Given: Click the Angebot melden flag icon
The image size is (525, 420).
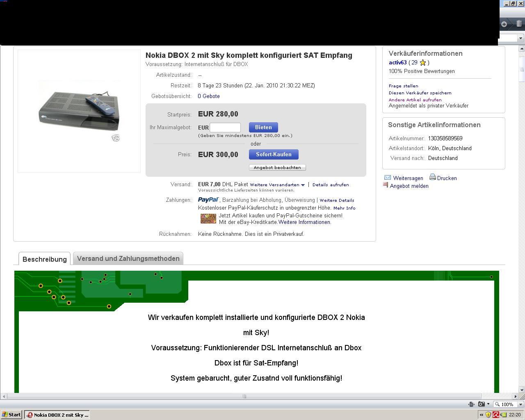Looking at the screenshot, I should 386,185.
